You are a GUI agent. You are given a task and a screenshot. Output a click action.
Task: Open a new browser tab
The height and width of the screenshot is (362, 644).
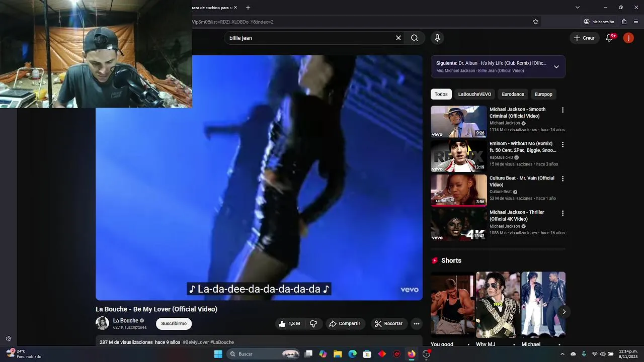click(x=248, y=8)
